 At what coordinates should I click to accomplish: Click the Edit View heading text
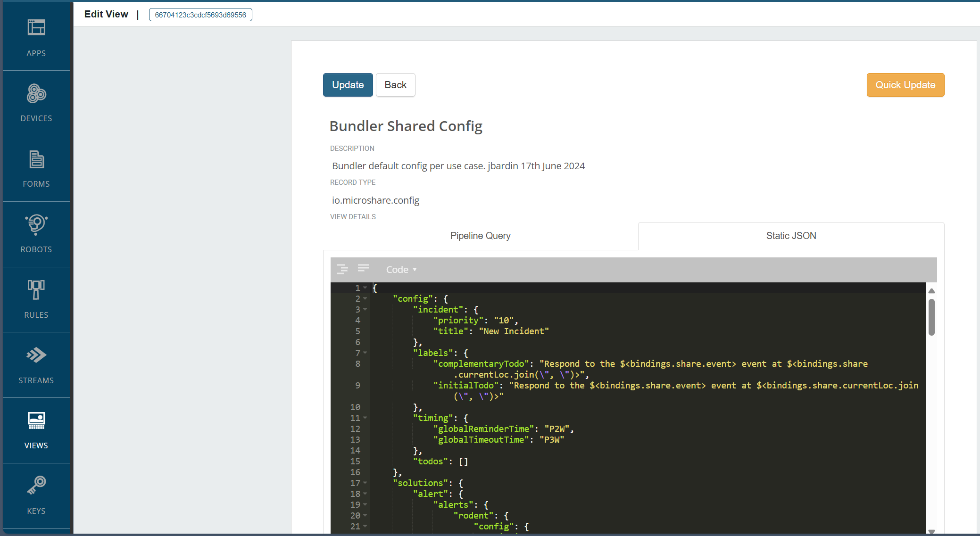pyautogui.click(x=106, y=14)
